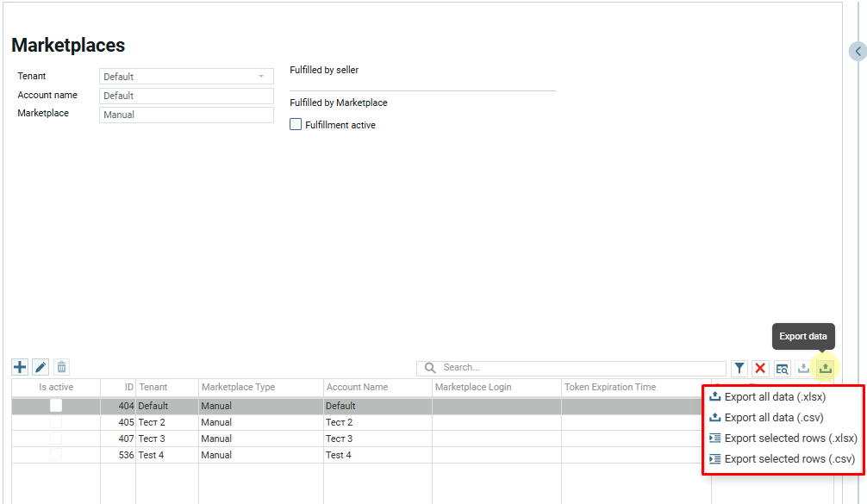867x504 pixels.
Task: Select Export all data (.csv)
Action: coord(773,418)
